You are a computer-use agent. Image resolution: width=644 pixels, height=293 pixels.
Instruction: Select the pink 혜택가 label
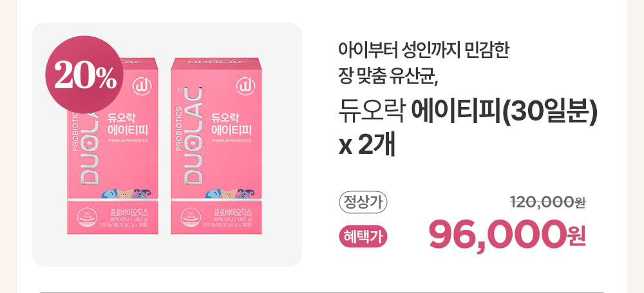[363, 237]
